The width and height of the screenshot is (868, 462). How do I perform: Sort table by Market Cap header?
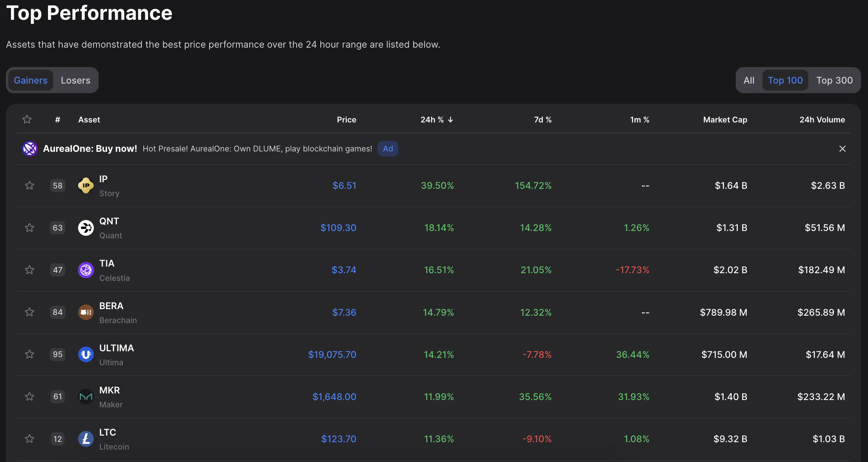coord(725,120)
